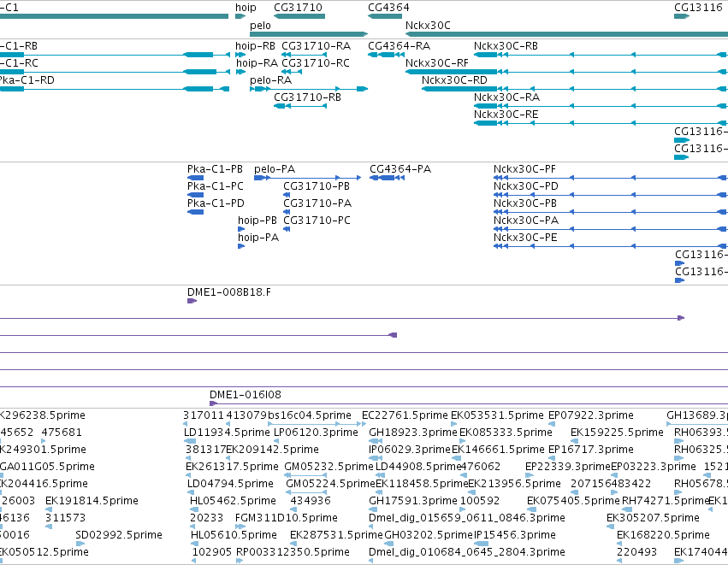Open the EK287531.5prime EST label

[336, 535]
